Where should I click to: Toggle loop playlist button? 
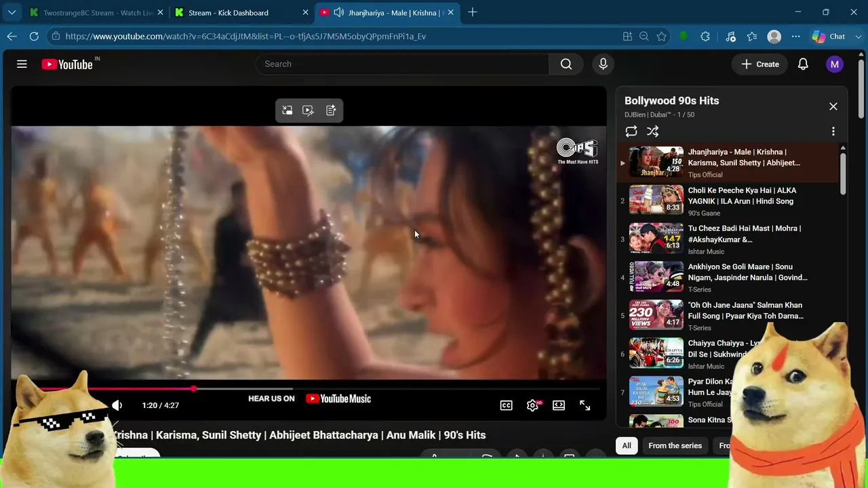point(631,131)
